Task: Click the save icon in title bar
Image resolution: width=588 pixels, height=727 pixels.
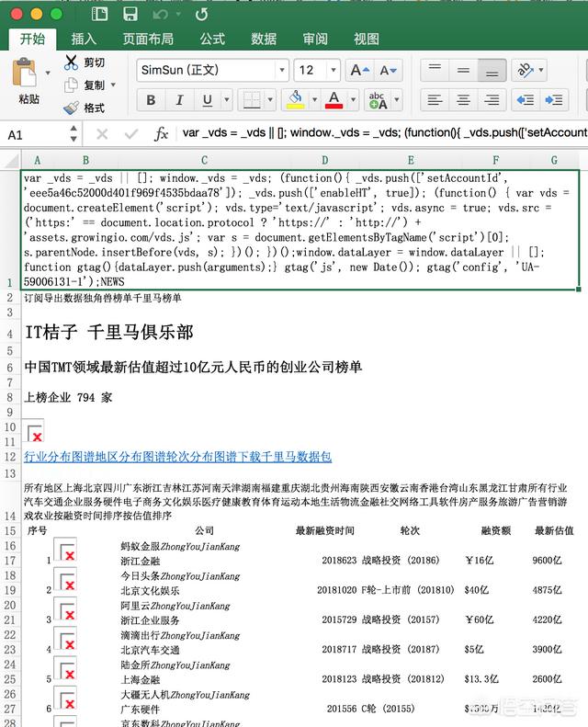Action: [x=130, y=14]
